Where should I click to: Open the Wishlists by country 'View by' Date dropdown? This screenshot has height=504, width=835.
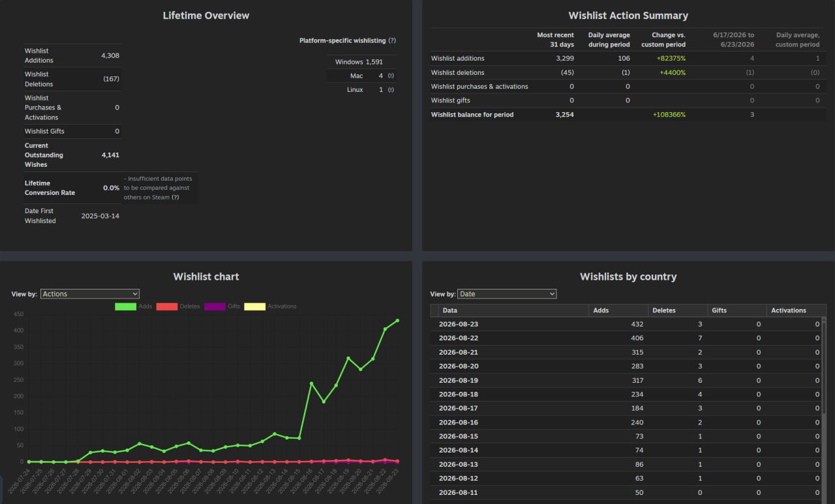tap(507, 294)
